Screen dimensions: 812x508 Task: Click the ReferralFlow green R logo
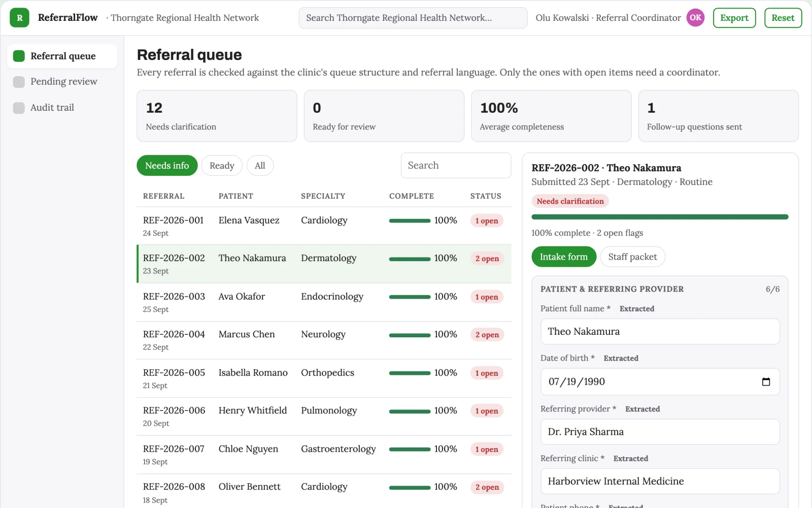[19, 18]
